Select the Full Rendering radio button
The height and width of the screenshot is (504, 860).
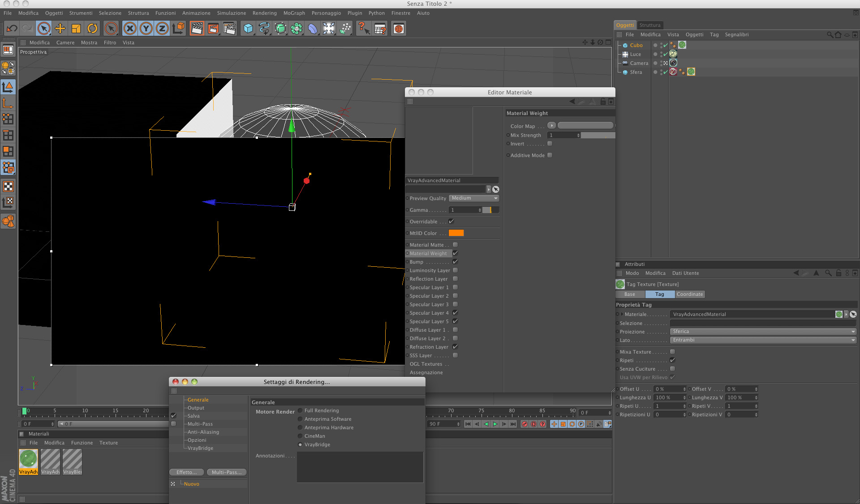tap(300, 410)
